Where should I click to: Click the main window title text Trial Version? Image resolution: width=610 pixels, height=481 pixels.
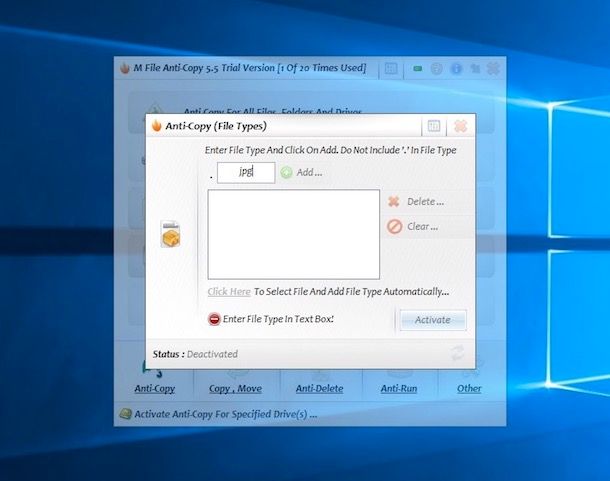248,68
